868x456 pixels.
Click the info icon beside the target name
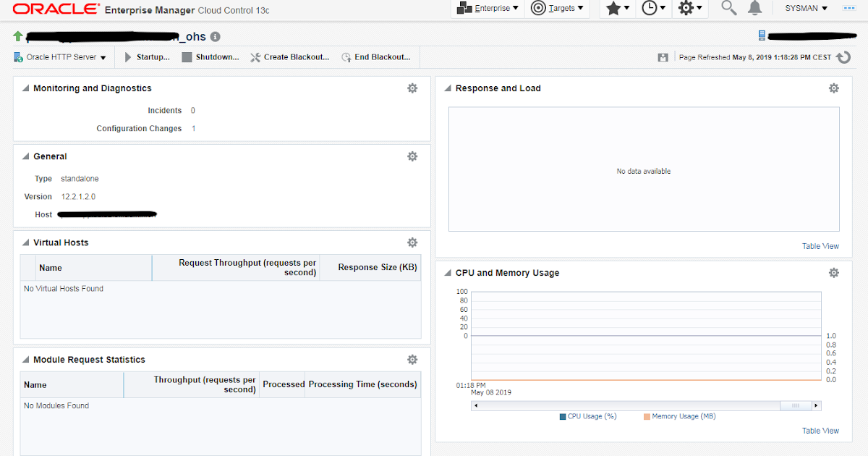pyautogui.click(x=214, y=35)
